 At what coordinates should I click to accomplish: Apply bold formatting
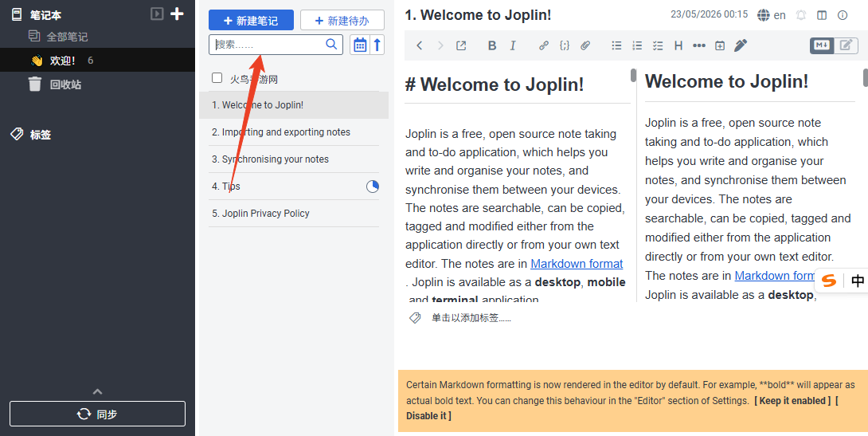tap(492, 46)
